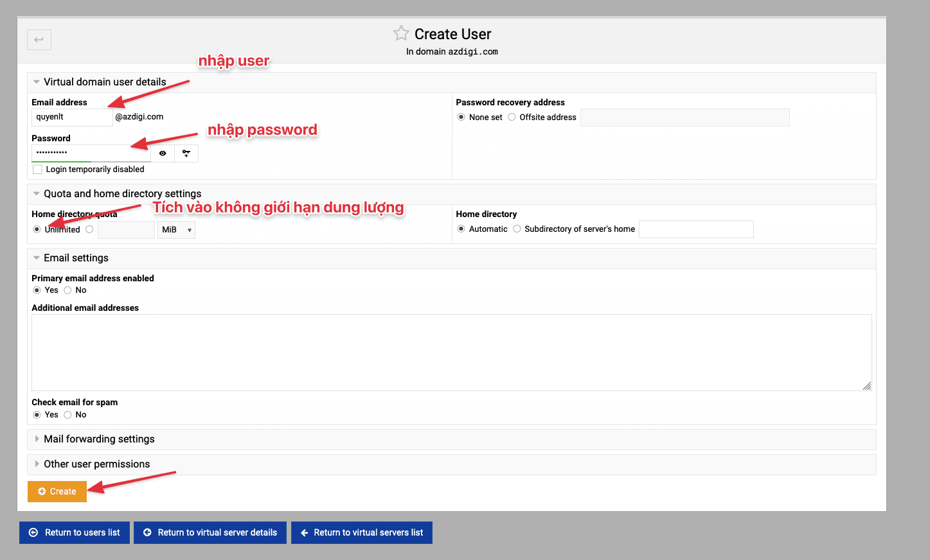
Task: Click the back arrow icon button
Action: (x=39, y=40)
